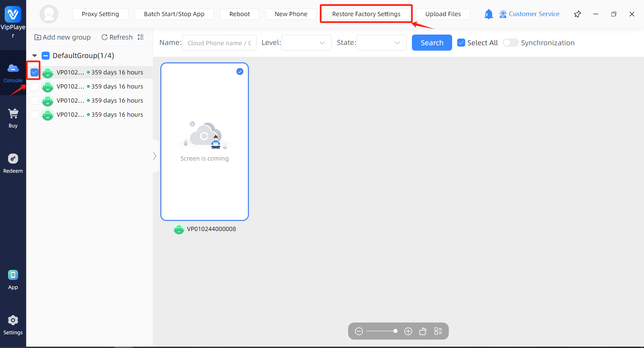Open the Redeem sidebar section
The height and width of the screenshot is (348, 644).
[x=13, y=163]
